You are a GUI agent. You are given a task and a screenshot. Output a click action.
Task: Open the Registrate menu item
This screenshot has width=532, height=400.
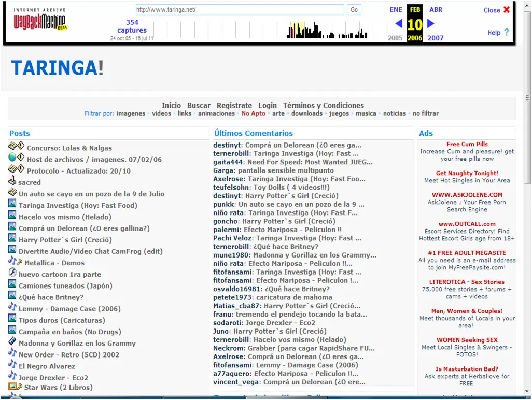234,105
